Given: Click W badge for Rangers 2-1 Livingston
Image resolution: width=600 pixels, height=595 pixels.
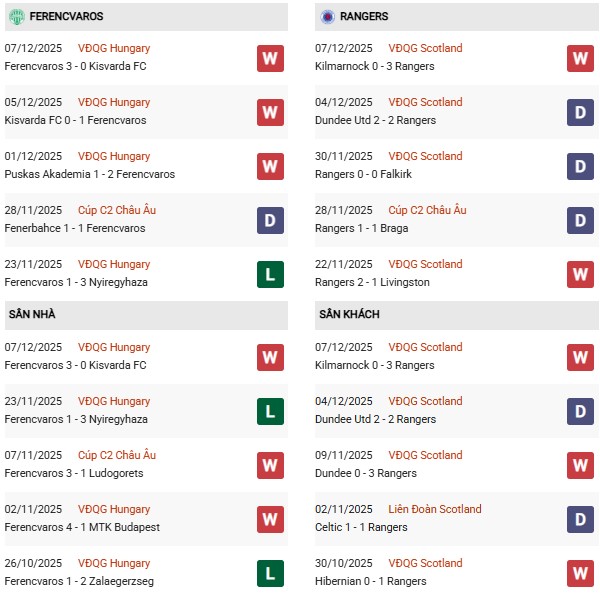Looking at the screenshot, I should [x=580, y=274].
